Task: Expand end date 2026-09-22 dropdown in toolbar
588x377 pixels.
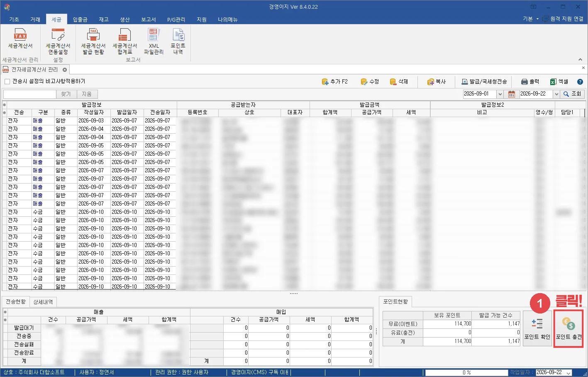Action: click(x=556, y=94)
